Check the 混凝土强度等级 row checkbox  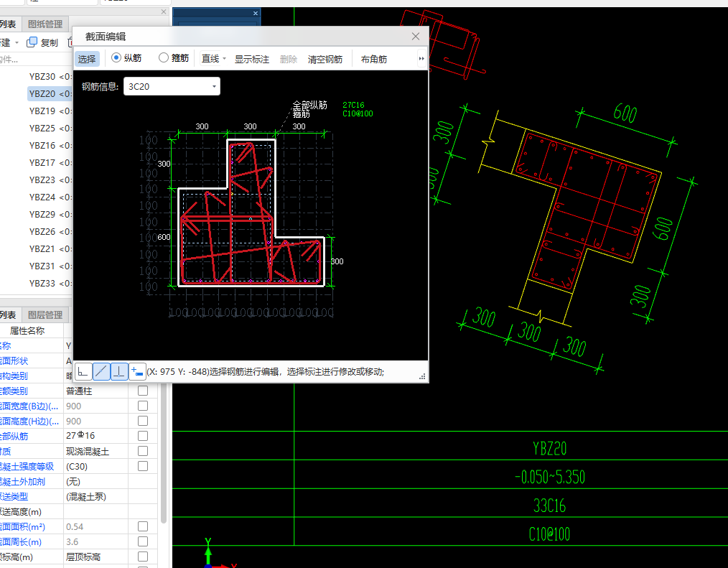point(143,466)
